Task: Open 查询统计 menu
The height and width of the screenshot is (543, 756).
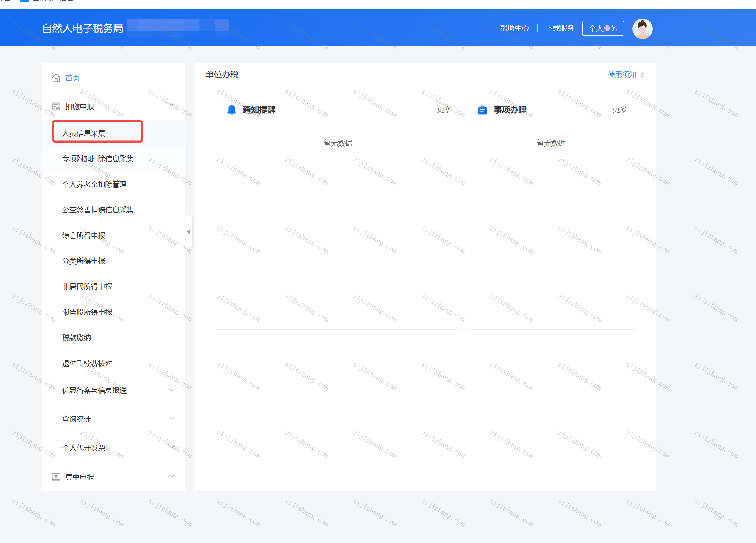Action: (x=77, y=419)
